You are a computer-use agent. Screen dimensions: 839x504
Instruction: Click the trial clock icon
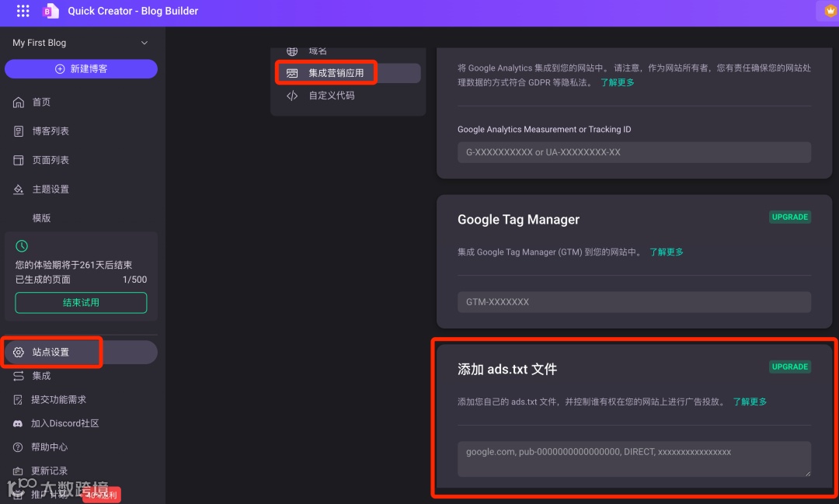[x=22, y=245]
